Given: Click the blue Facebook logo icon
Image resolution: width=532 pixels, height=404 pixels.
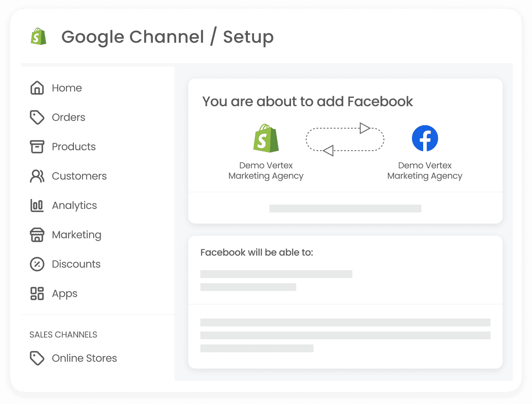Looking at the screenshot, I should pyautogui.click(x=425, y=138).
